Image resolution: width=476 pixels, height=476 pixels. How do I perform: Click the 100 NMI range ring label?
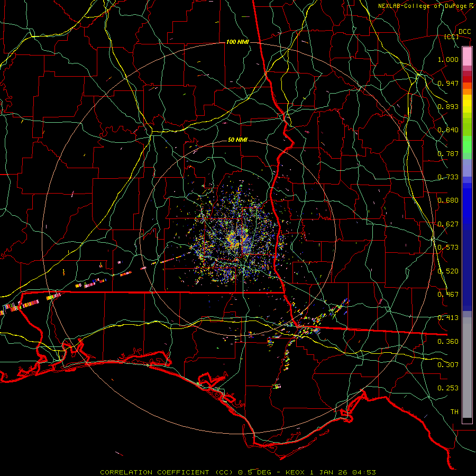[237, 42]
